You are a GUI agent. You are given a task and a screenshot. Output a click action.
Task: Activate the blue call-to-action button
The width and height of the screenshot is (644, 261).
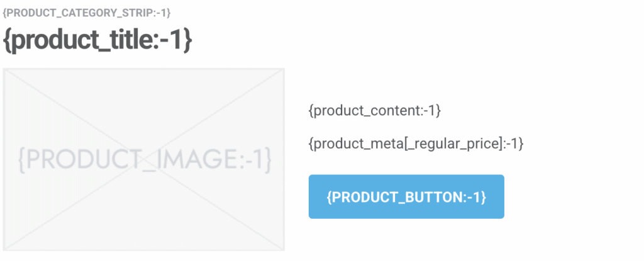pos(406,197)
